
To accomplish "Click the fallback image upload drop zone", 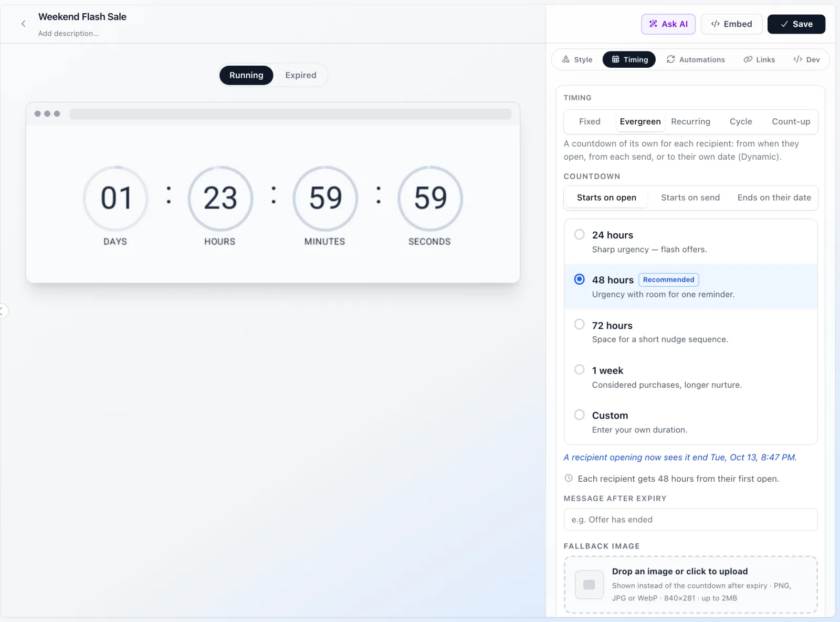I will [690, 585].
